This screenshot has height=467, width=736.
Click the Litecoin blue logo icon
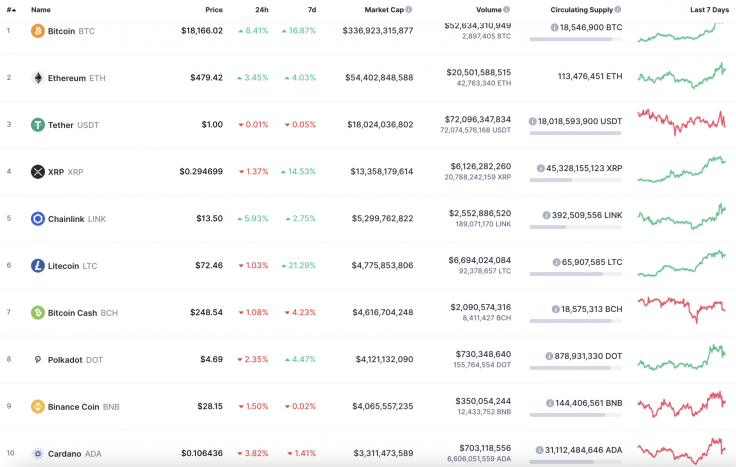pyautogui.click(x=38, y=266)
